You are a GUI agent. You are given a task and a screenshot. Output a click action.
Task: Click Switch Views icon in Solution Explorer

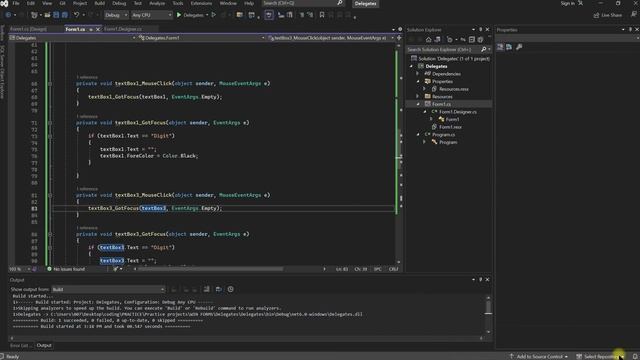pyautogui.click(x=438, y=40)
